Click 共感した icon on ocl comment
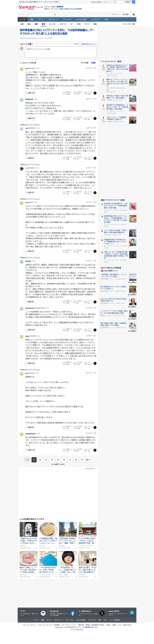Image resolution: width=154 pixels, height=644 pixels. [x=64, y=93]
